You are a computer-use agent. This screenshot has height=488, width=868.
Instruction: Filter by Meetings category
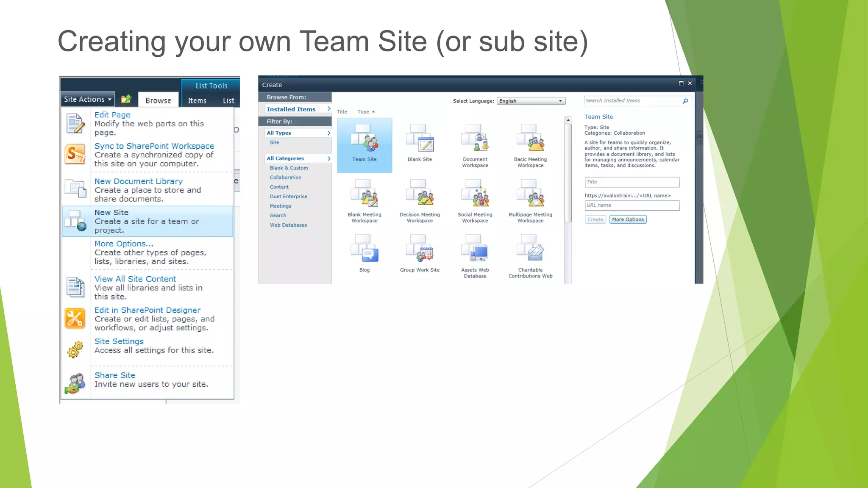pos(280,206)
